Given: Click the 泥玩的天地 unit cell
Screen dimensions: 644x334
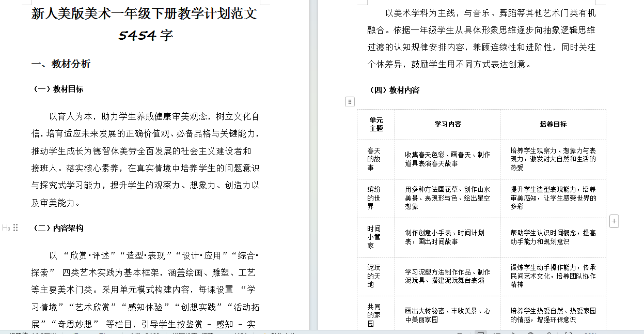Looking at the screenshot, I should point(374,276).
